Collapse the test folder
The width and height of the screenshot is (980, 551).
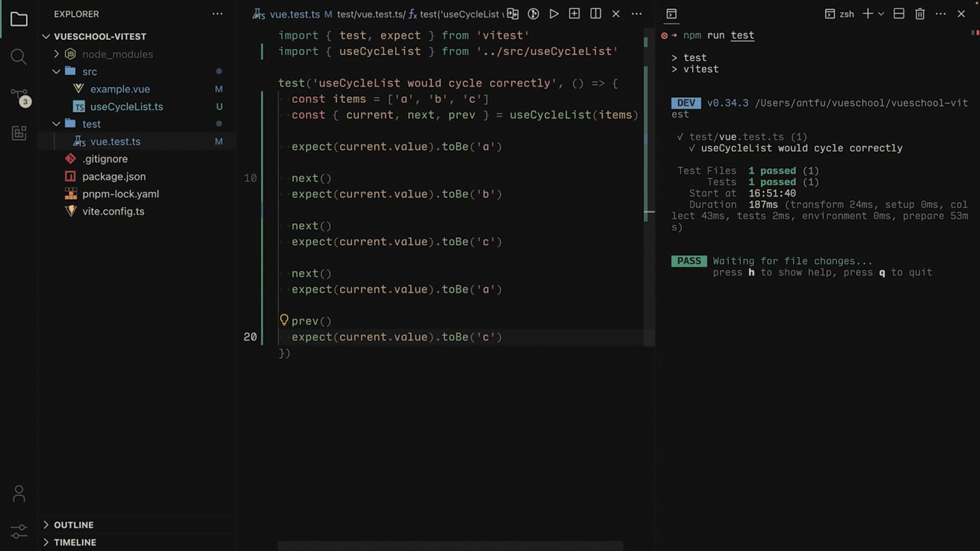point(56,123)
